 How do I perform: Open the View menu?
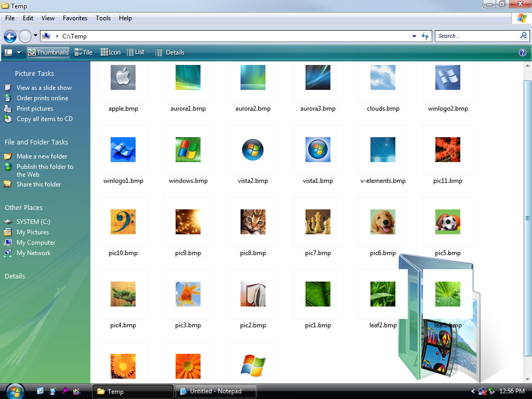coord(48,18)
